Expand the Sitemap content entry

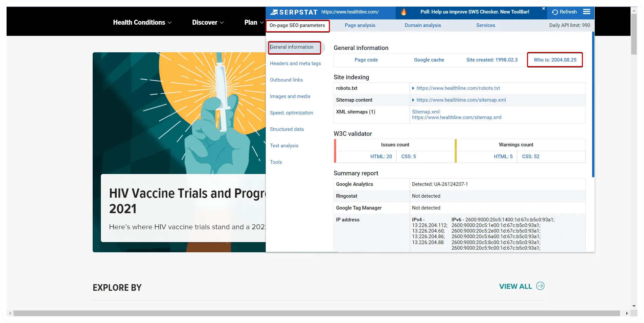413,100
